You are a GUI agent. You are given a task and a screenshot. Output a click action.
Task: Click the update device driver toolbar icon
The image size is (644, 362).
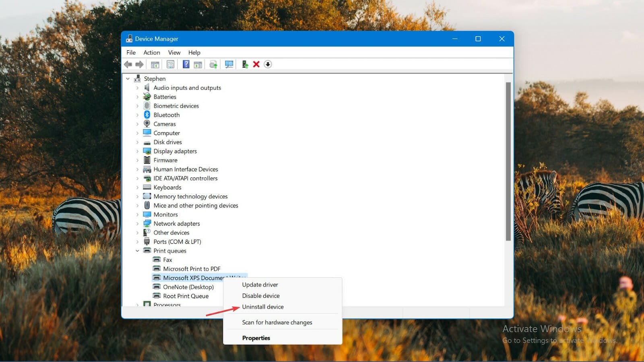(x=245, y=64)
